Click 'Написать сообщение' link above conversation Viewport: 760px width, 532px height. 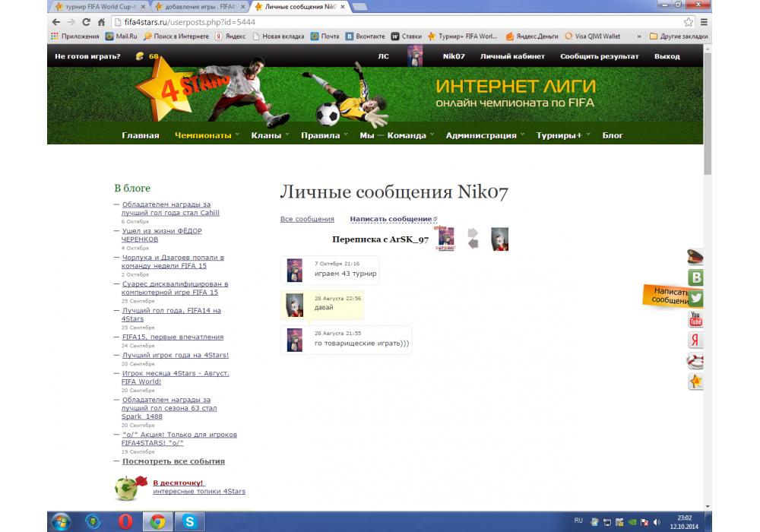391,219
